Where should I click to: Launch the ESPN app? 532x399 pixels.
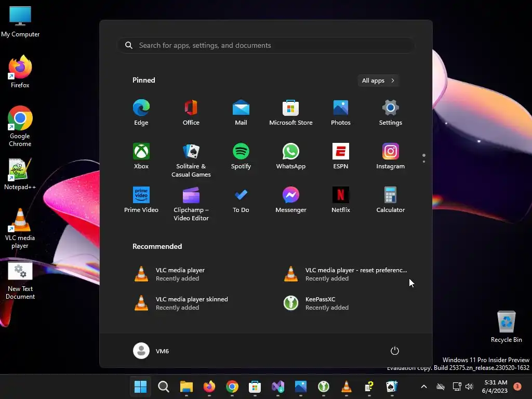point(341,156)
